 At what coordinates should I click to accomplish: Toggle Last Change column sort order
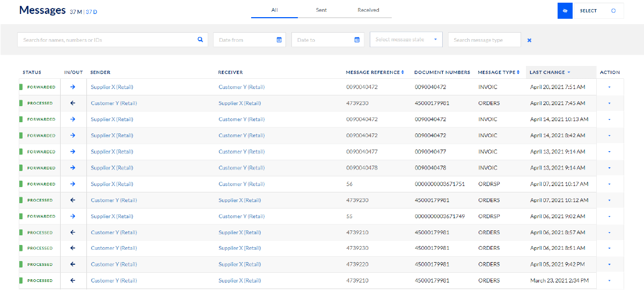(568, 72)
